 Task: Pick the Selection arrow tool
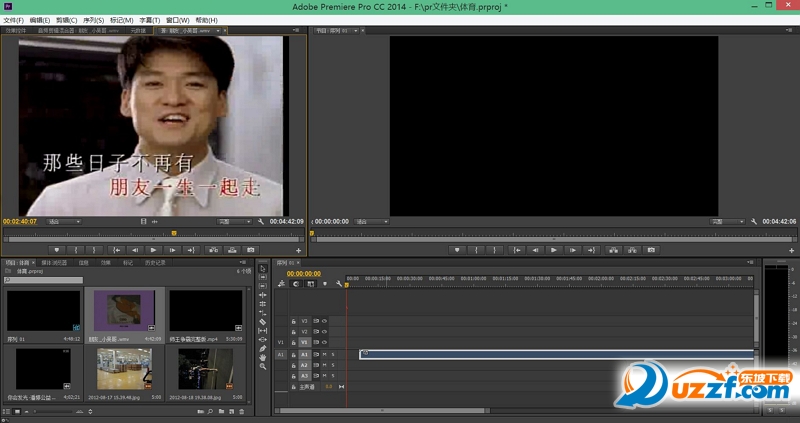point(263,268)
